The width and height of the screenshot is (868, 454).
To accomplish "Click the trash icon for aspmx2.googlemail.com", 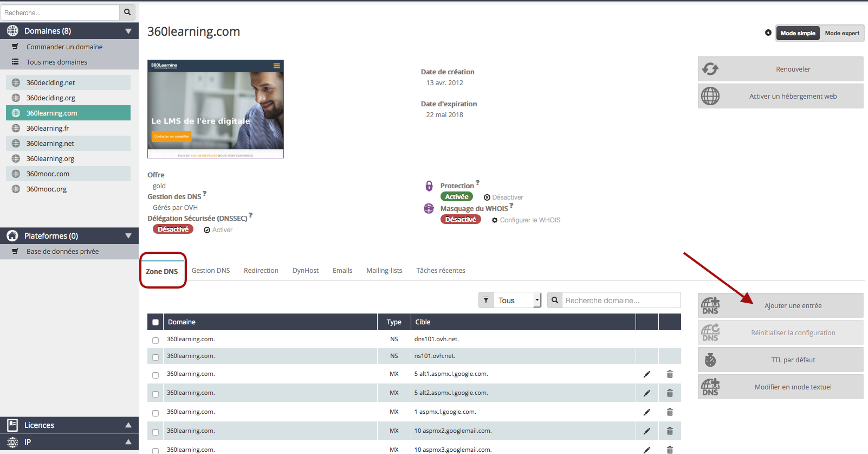I will coord(670,431).
